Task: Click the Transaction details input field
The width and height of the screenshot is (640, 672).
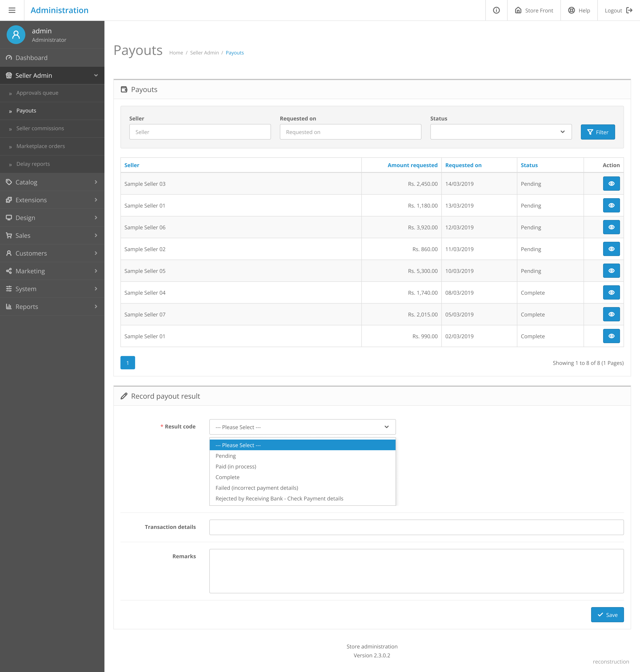Action: coord(416,527)
